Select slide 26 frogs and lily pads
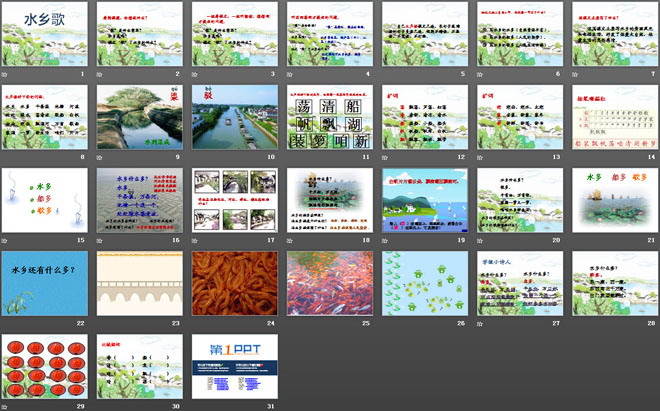660x411 pixels. 425,283
